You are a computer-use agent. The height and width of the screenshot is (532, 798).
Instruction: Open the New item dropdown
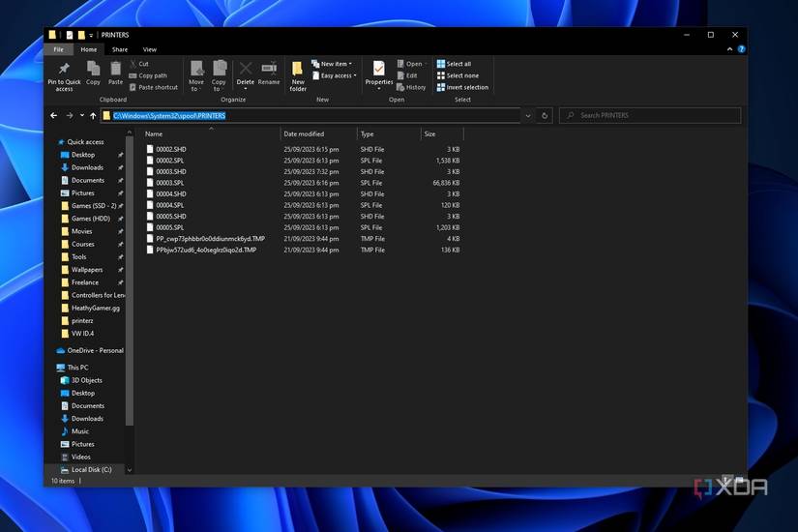coord(332,64)
